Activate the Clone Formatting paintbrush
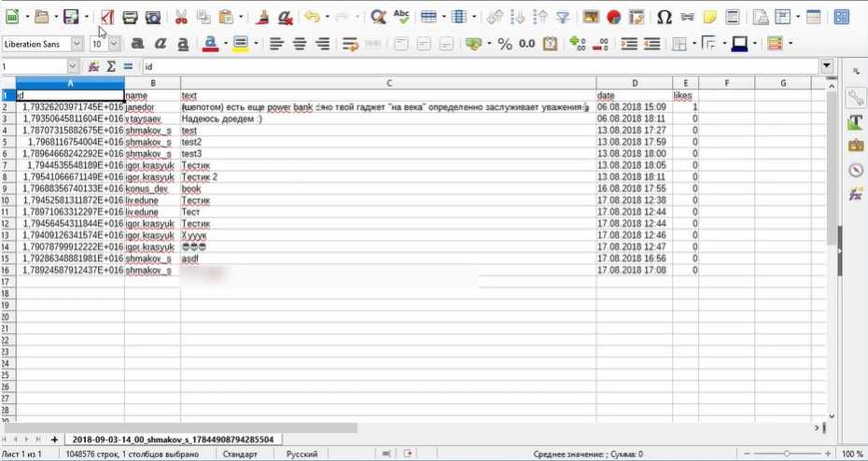Viewport: 868px width, 461px height. click(262, 17)
